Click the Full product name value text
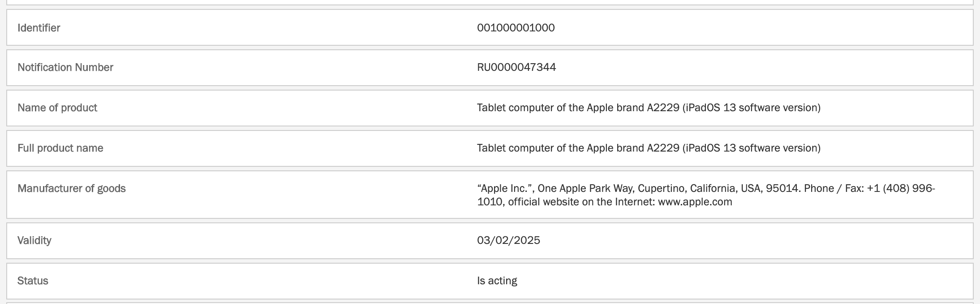This screenshot has width=980, height=304. [649, 148]
